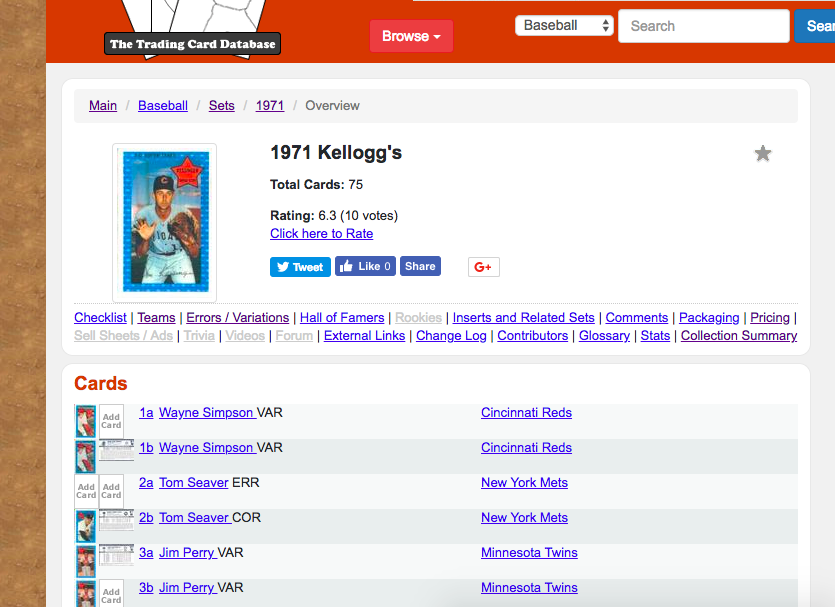Open front thumbnail of card 2b Tom Seaver
The image size is (835, 607).
85,526
